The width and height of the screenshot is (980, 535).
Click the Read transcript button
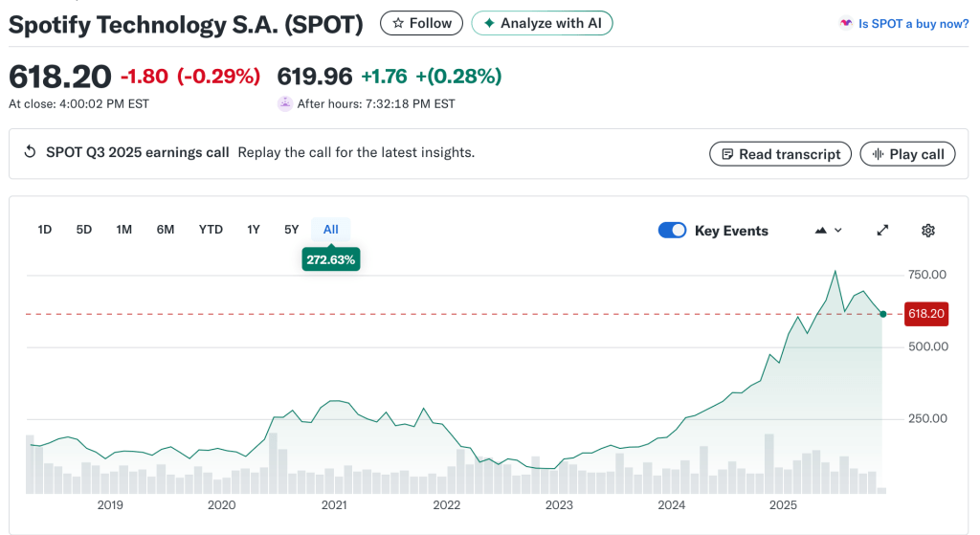tap(779, 154)
